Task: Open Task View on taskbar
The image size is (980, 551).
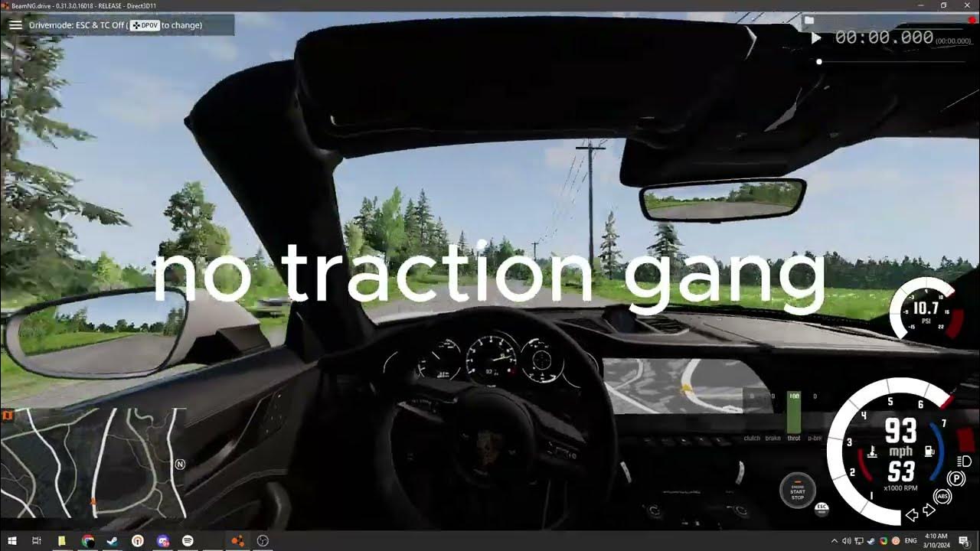Action: [36, 541]
